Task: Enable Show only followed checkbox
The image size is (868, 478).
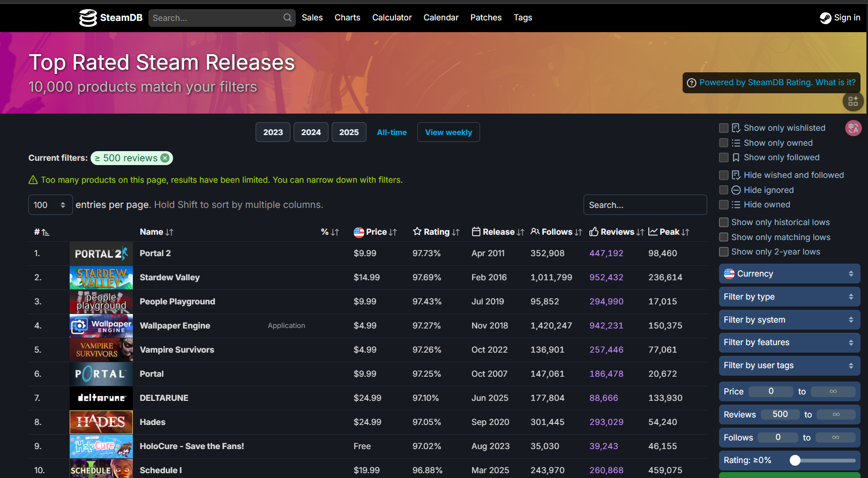Action: point(723,158)
